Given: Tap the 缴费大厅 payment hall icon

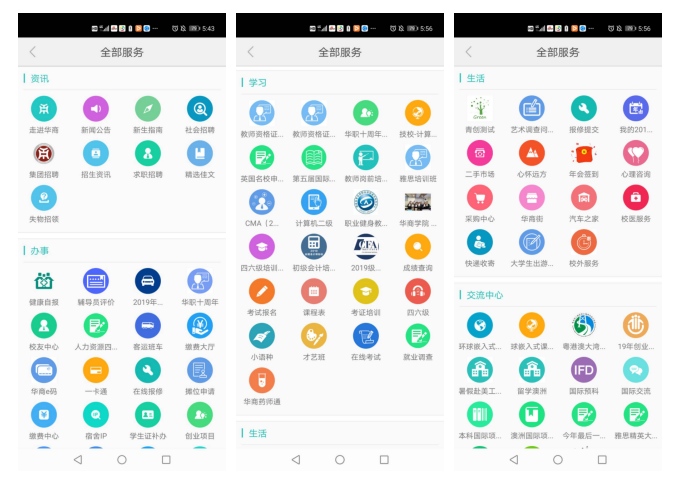Looking at the screenshot, I should (x=200, y=325).
